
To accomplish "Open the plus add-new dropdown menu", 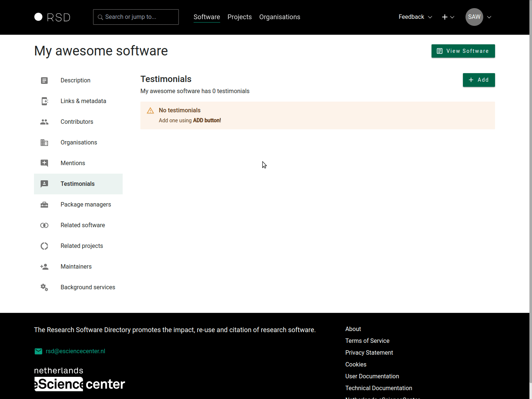I will point(448,17).
